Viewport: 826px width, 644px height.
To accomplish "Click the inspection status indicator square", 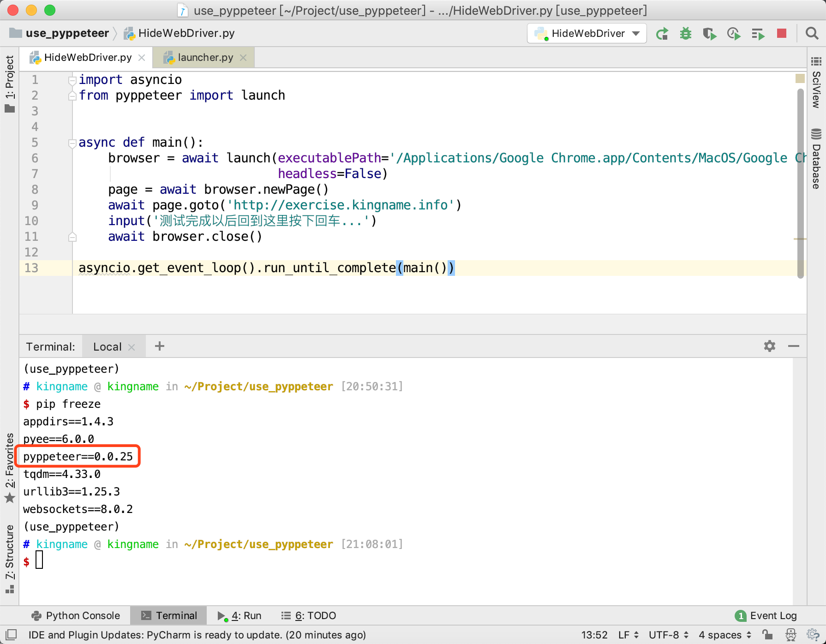I will click(800, 79).
